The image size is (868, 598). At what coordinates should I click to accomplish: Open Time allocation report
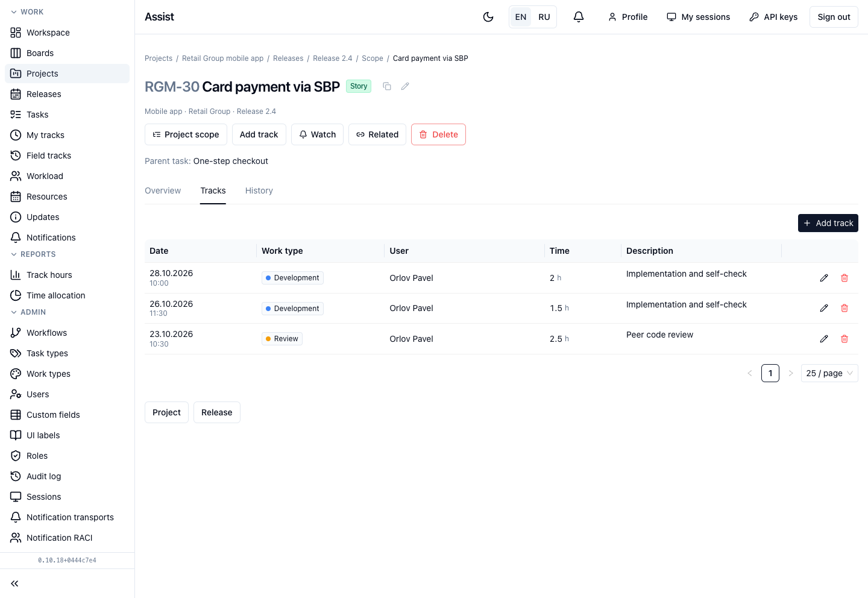[67, 295]
